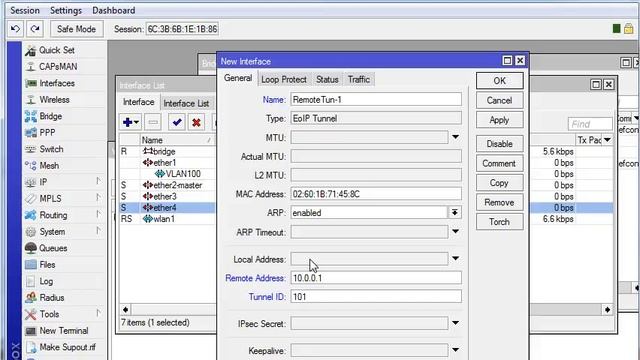Click the Remote Address input field
640x360 pixels.
376,278
